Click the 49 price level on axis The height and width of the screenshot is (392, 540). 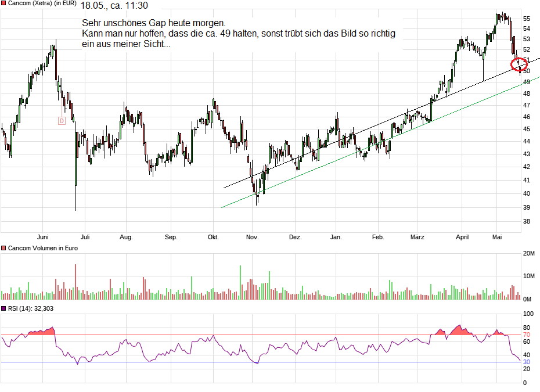(527, 82)
